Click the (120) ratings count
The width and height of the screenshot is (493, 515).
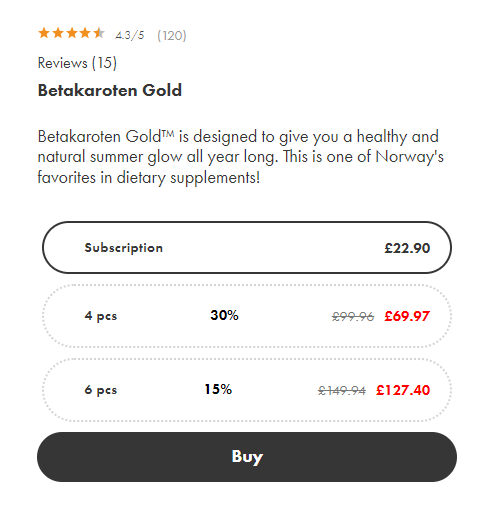click(x=172, y=35)
